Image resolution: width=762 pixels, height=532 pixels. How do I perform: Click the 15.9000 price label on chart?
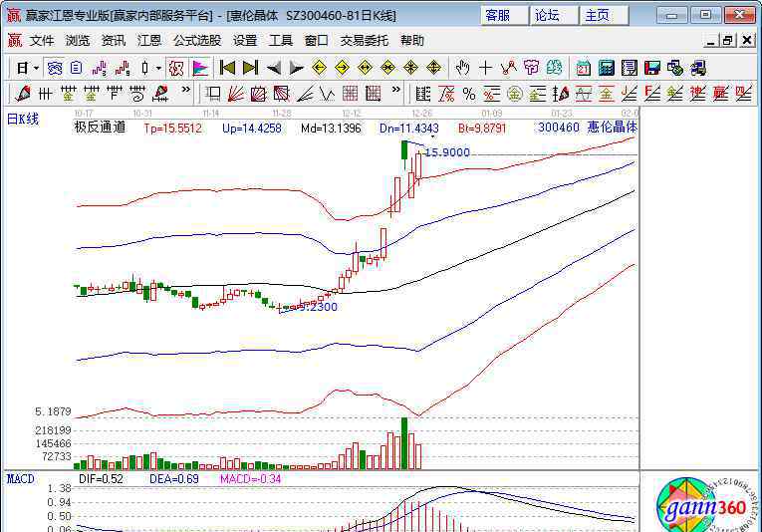coord(447,152)
